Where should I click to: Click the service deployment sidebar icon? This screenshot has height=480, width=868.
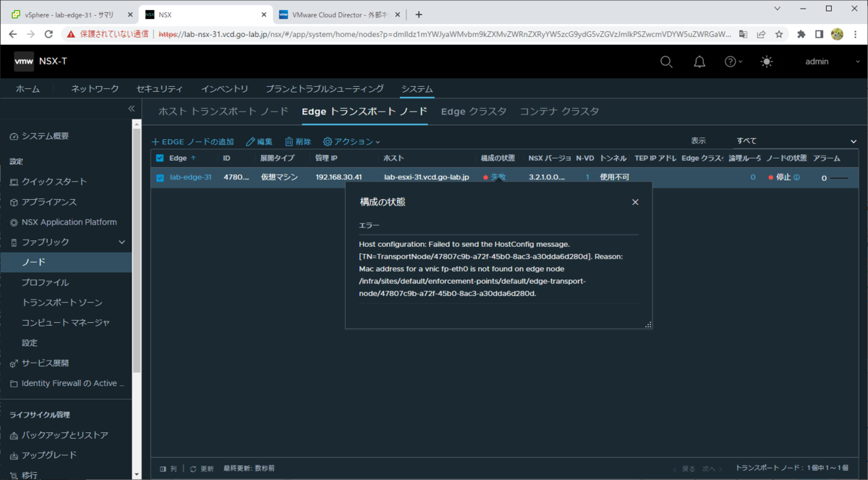tap(14, 363)
